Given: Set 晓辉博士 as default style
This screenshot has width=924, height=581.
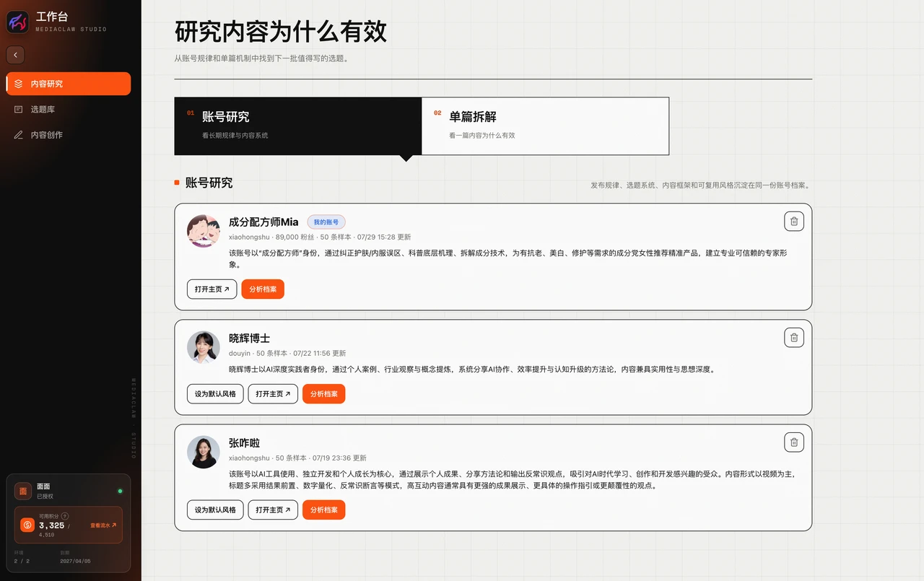Looking at the screenshot, I should pyautogui.click(x=215, y=394).
